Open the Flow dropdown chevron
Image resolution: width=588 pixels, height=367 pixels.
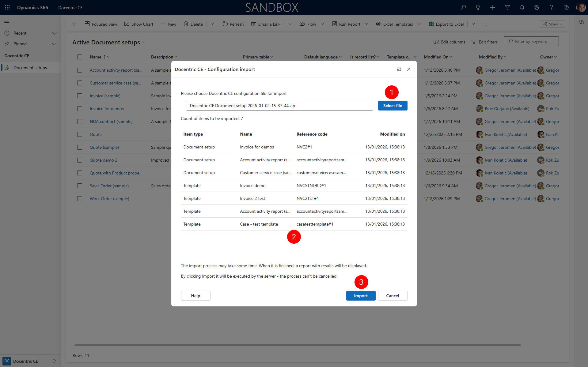coord(322,24)
